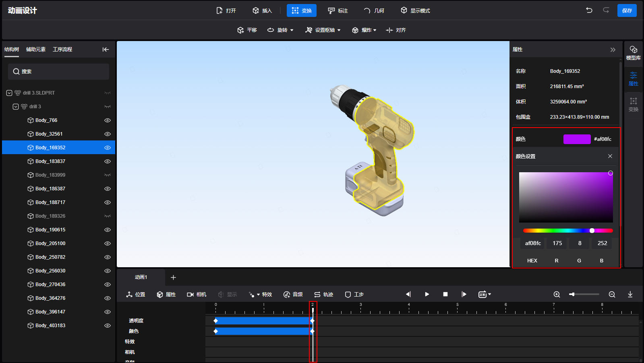Open the 插入 insert menu
644x363 pixels.
[x=262, y=10]
